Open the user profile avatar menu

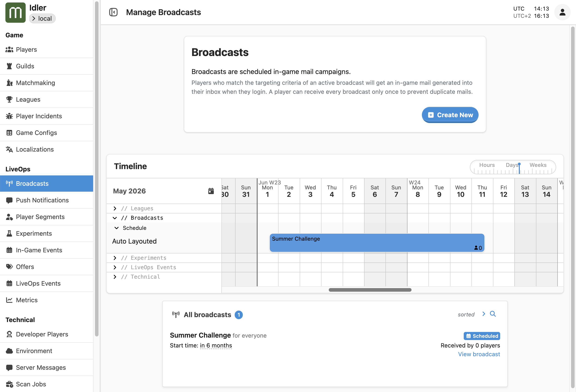point(562,12)
